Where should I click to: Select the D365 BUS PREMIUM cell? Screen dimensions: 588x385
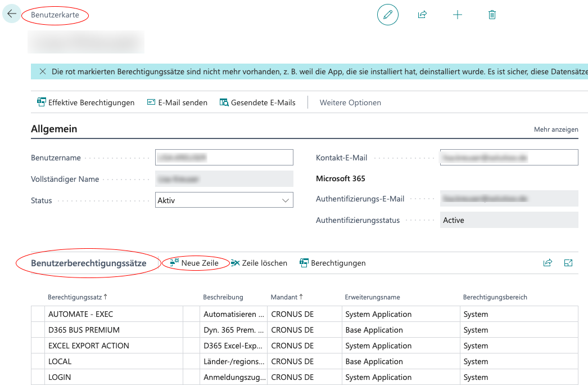[x=114, y=330]
